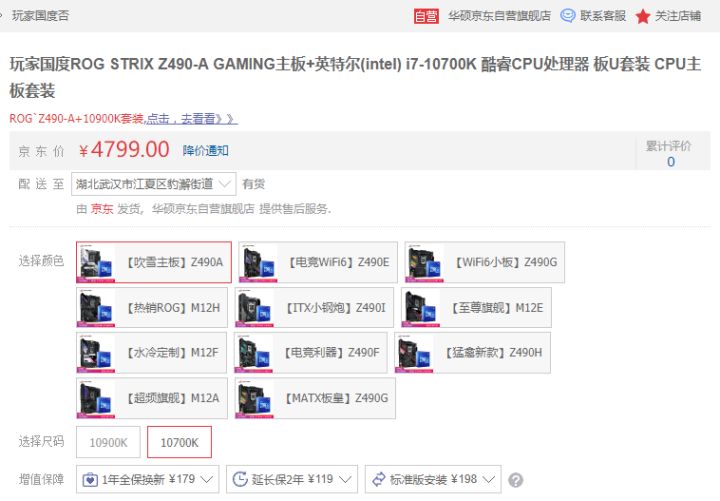Screen dimensions: 720x501
Task: Click the arrows icon for 标准版安装
Action: tap(378, 479)
